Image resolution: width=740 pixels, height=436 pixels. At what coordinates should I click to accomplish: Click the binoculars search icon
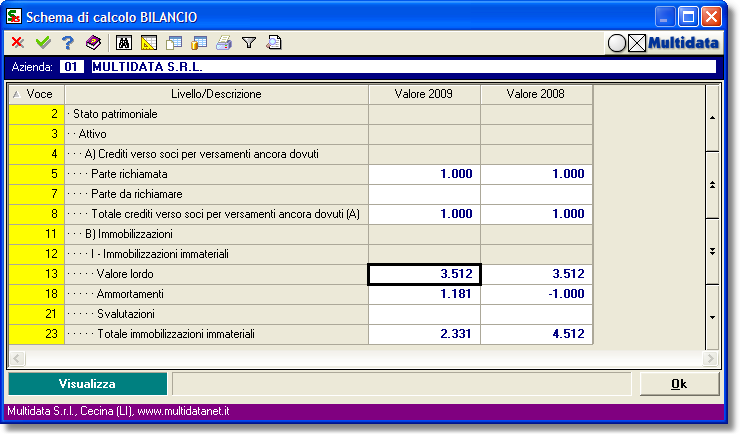[124, 42]
